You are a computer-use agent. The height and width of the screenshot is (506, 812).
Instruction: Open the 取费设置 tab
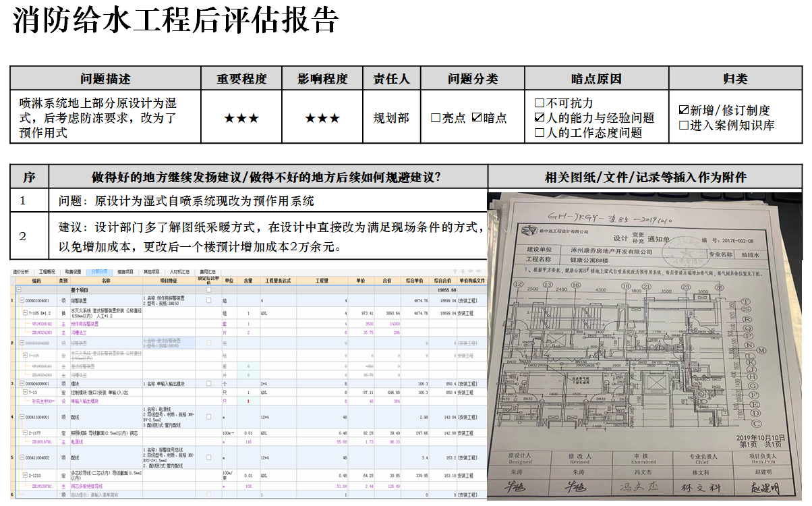73,272
